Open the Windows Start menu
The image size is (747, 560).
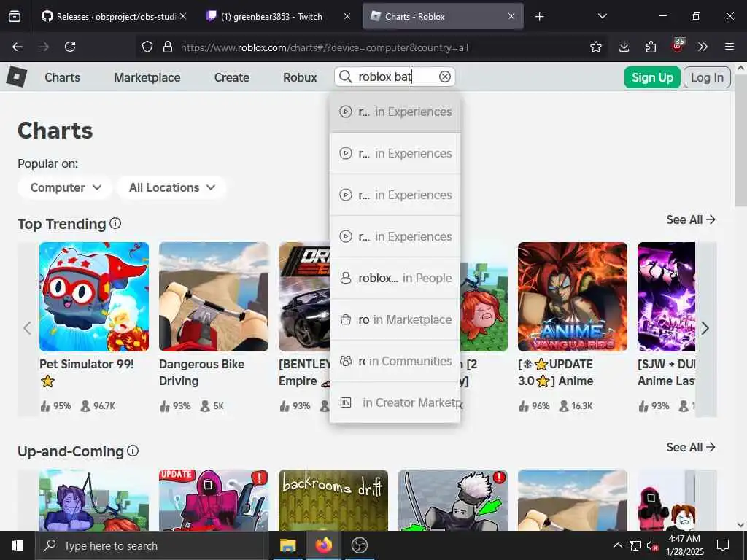point(18,545)
